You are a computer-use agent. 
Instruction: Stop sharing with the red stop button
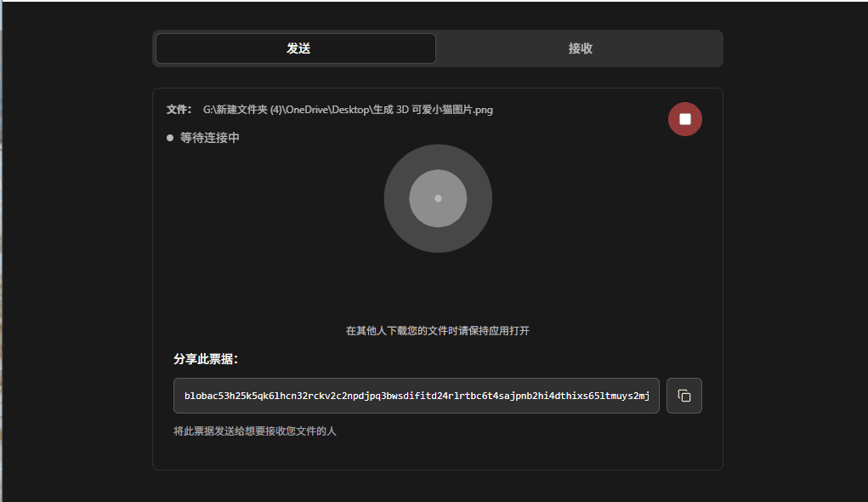[684, 119]
